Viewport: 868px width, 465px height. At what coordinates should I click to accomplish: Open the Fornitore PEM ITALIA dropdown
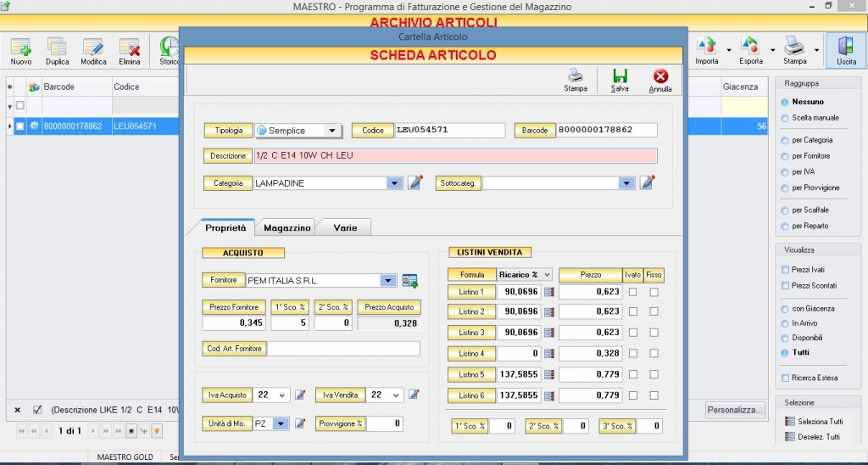(x=388, y=281)
